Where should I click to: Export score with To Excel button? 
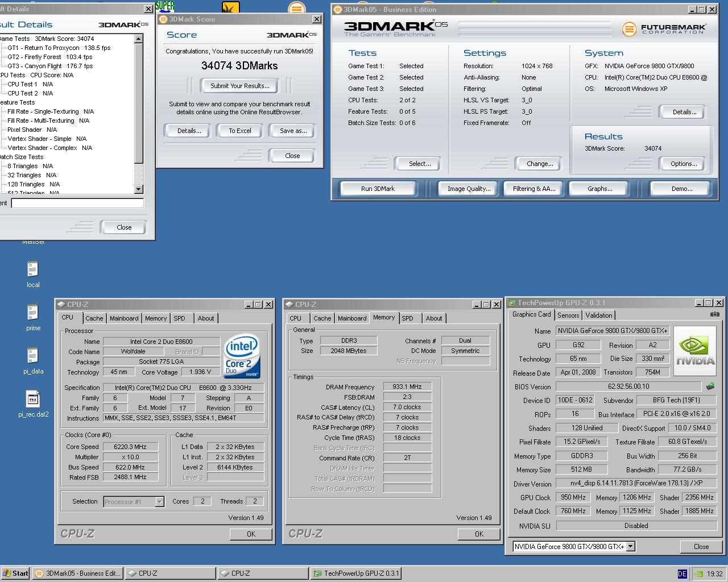240,131
